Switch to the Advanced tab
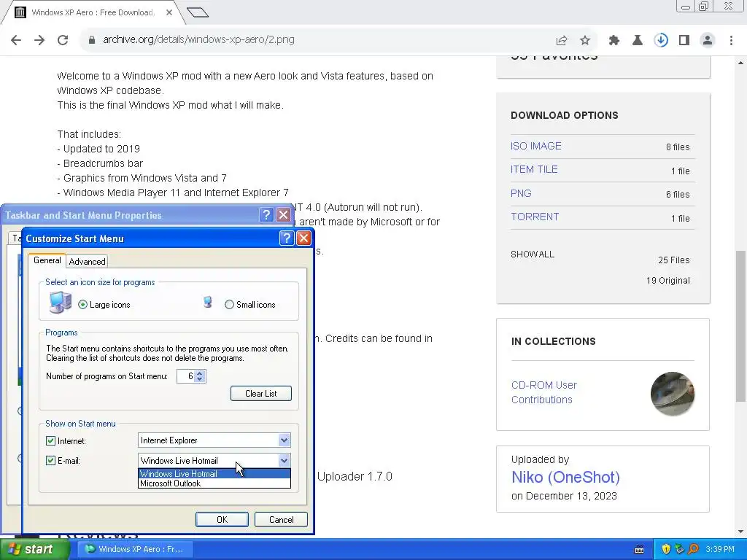The image size is (747, 560). (x=87, y=262)
